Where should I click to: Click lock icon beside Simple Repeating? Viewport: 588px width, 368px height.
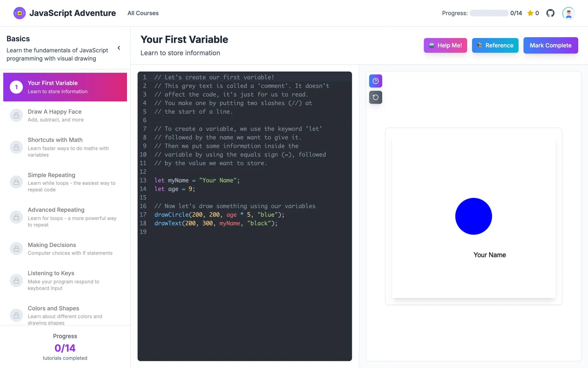click(x=16, y=182)
